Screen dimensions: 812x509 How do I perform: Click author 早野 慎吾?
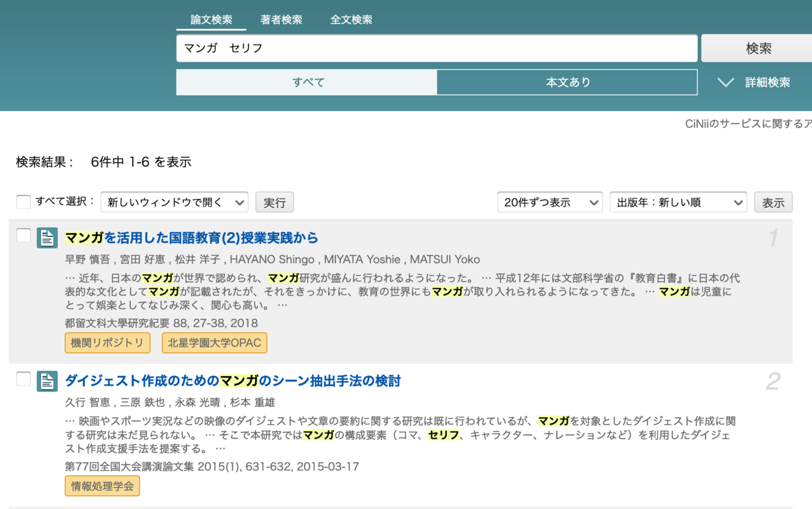pos(88,259)
